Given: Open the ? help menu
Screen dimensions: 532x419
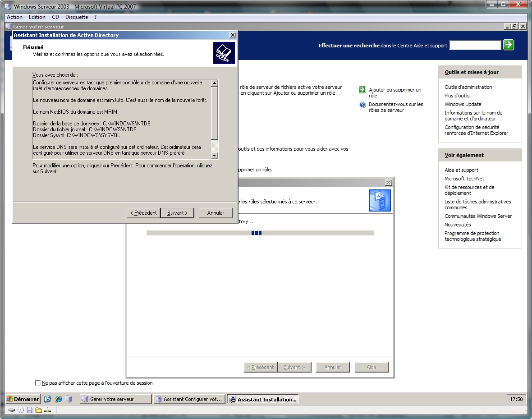Looking at the screenshot, I should (x=95, y=17).
